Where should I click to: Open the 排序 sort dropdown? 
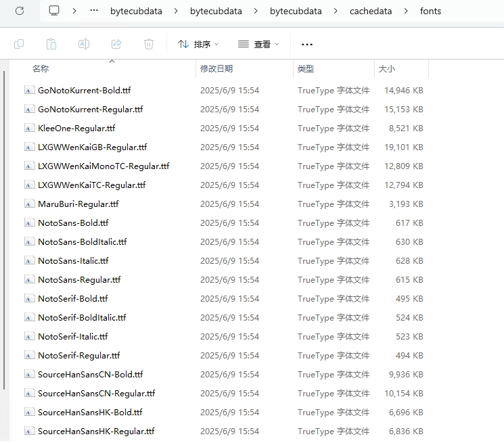pyautogui.click(x=198, y=44)
